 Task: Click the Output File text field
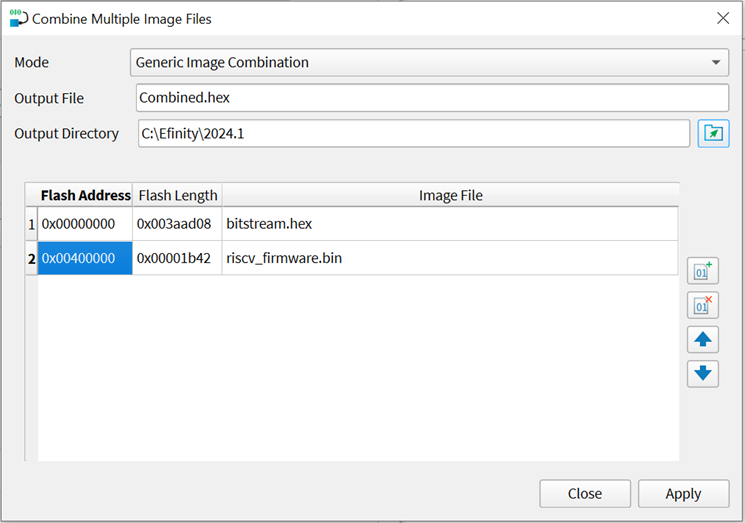432,98
